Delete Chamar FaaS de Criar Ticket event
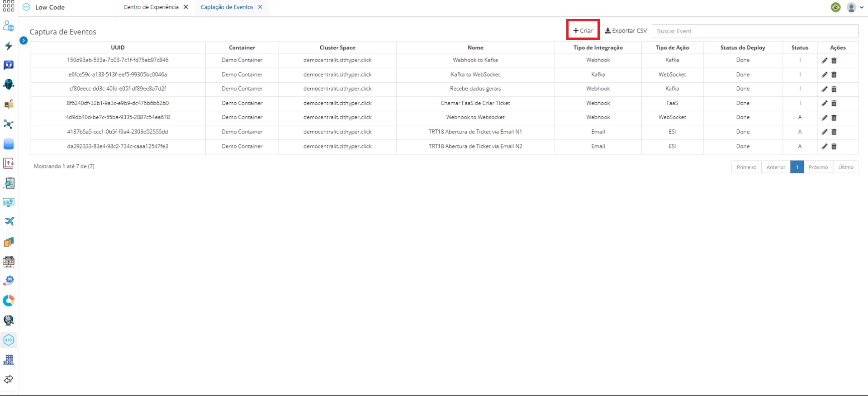This screenshot has width=868, height=396. click(x=834, y=103)
